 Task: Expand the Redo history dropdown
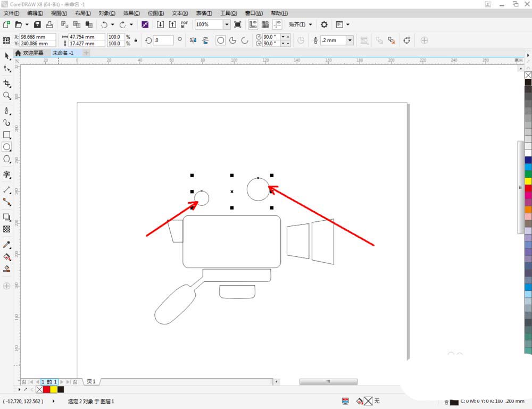[131, 24]
